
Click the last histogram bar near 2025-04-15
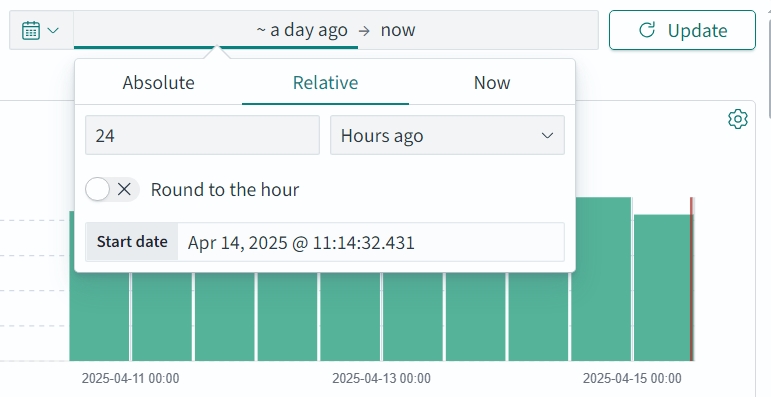pyautogui.click(x=662, y=288)
